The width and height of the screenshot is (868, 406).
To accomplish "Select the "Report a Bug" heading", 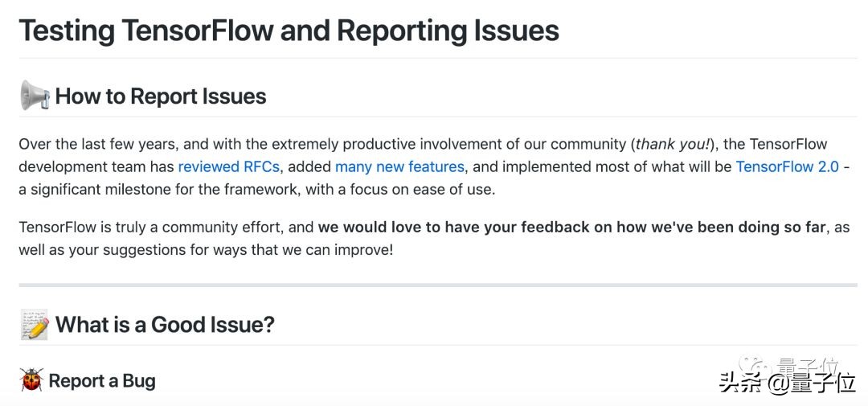I will pyautogui.click(x=102, y=380).
